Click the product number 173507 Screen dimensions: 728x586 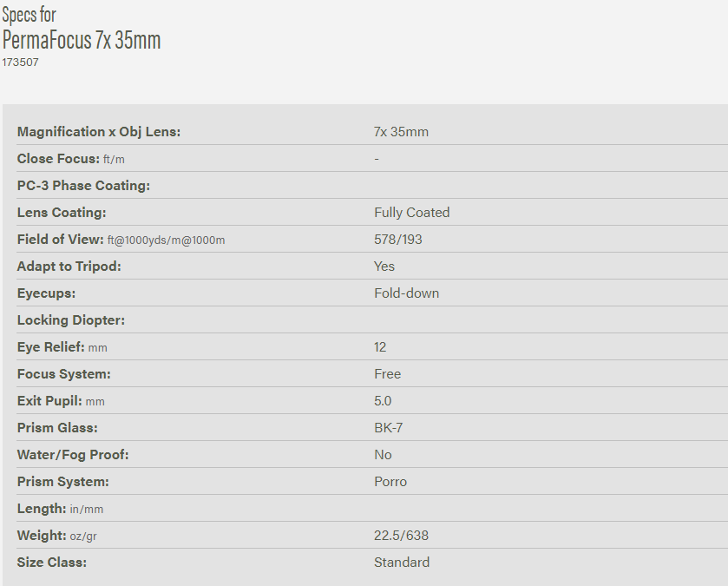coord(21,63)
